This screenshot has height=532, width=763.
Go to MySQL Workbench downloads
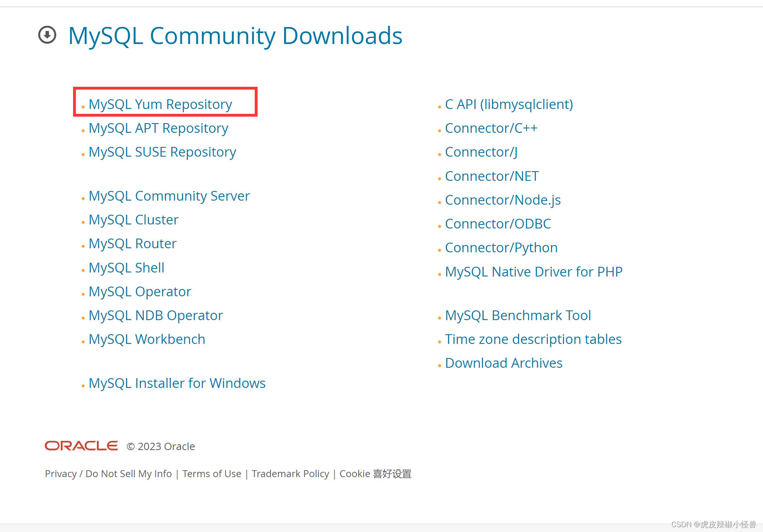coord(147,339)
